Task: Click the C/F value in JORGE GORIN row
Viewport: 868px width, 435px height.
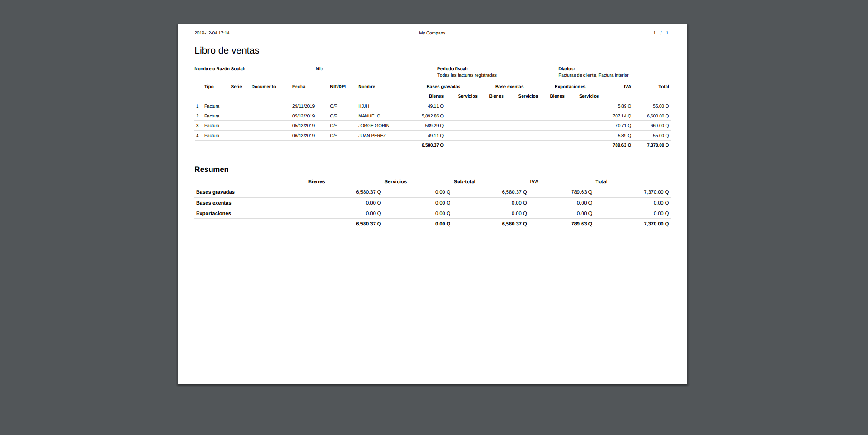Action: coord(334,126)
